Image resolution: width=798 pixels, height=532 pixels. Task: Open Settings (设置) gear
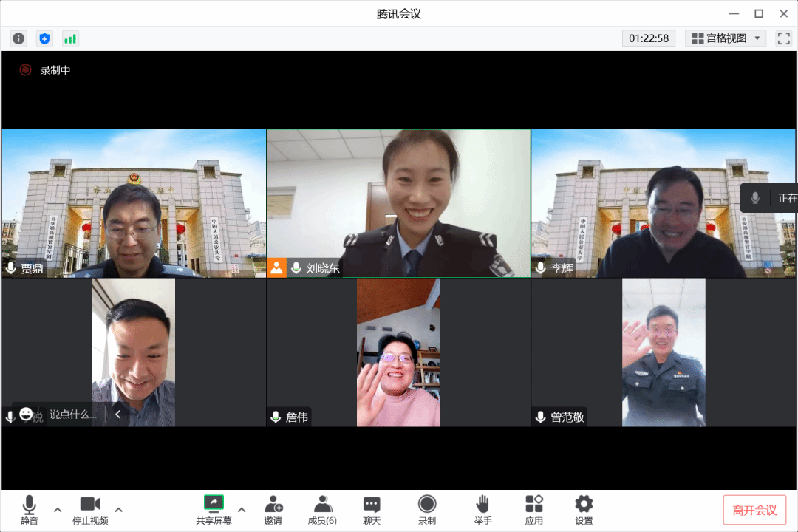(584, 510)
